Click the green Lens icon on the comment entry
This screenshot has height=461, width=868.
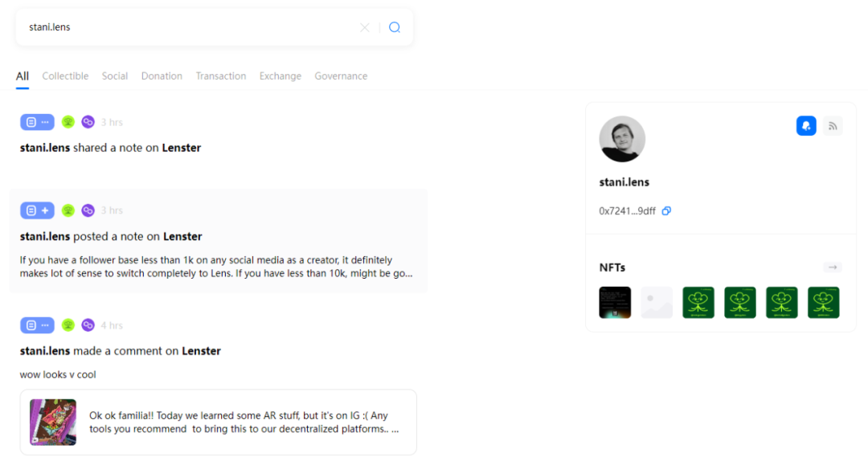pos(68,325)
